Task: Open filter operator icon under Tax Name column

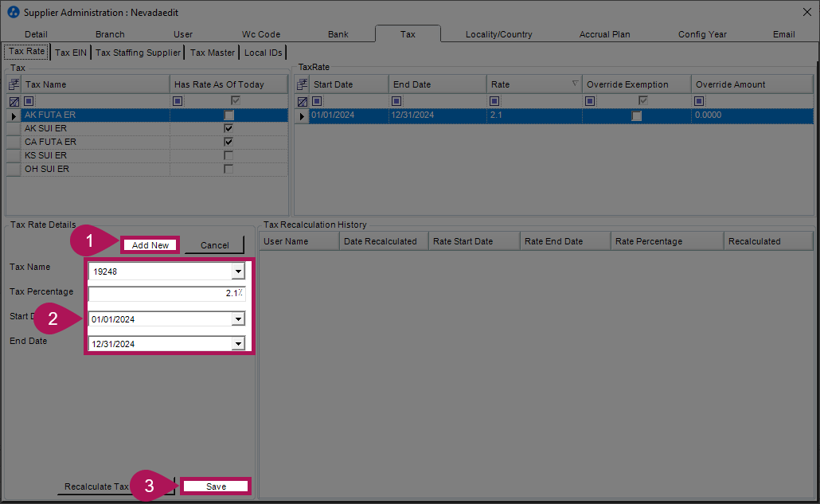Action: pyautogui.click(x=29, y=101)
